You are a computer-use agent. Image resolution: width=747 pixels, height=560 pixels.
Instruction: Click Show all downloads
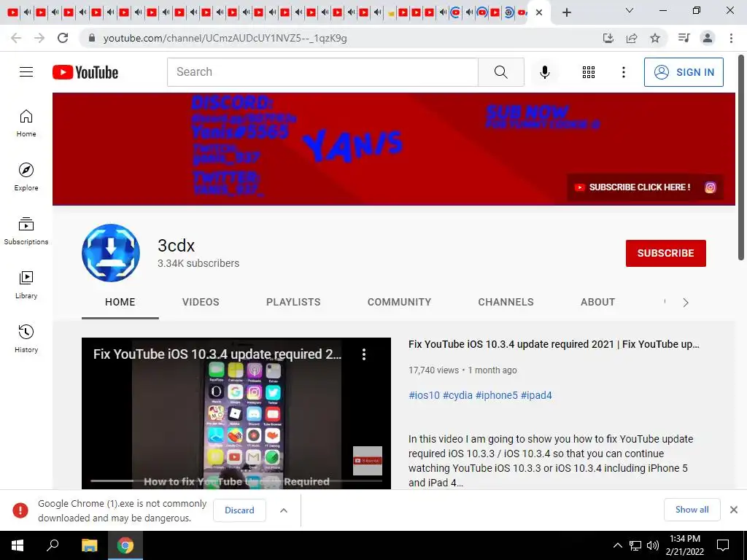click(x=692, y=510)
